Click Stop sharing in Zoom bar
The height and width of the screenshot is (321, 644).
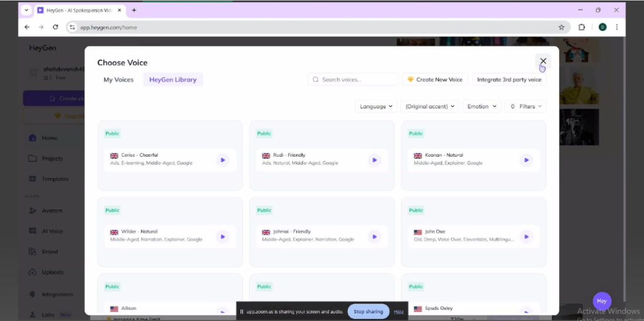click(x=368, y=312)
